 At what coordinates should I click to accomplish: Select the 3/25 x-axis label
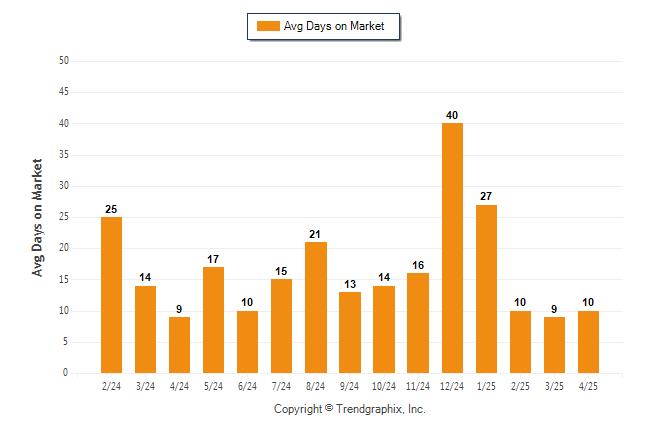[x=554, y=386]
